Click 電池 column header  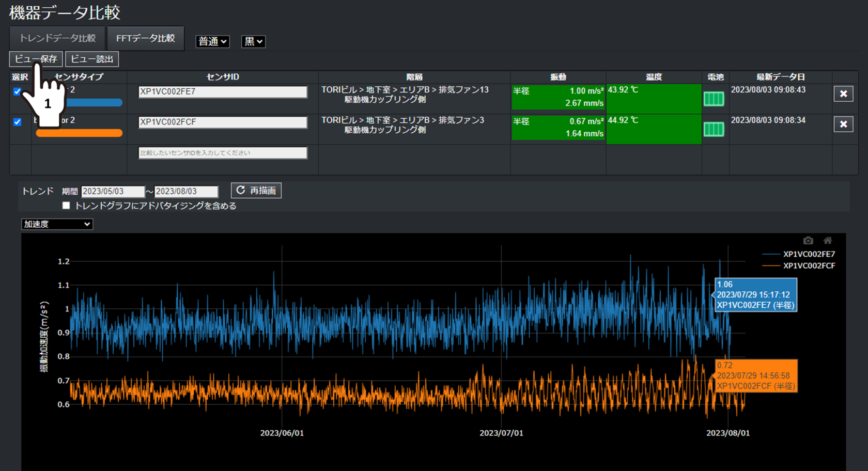point(715,77)
